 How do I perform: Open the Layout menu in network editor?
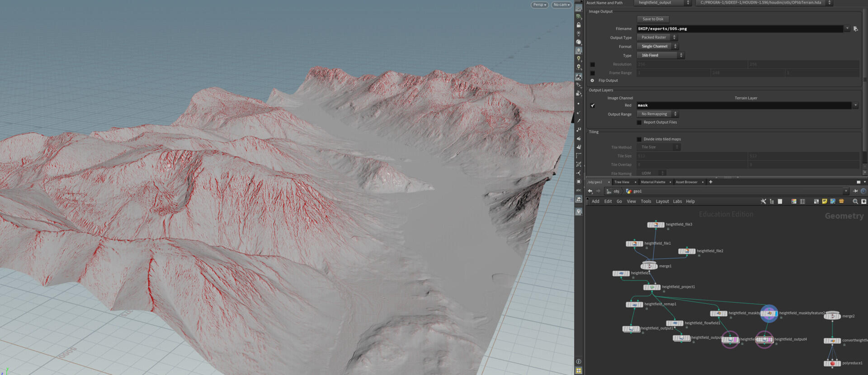[x=662, y=202]
